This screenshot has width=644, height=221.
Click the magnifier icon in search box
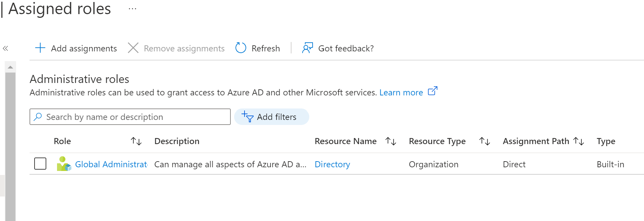click(38, 117)
